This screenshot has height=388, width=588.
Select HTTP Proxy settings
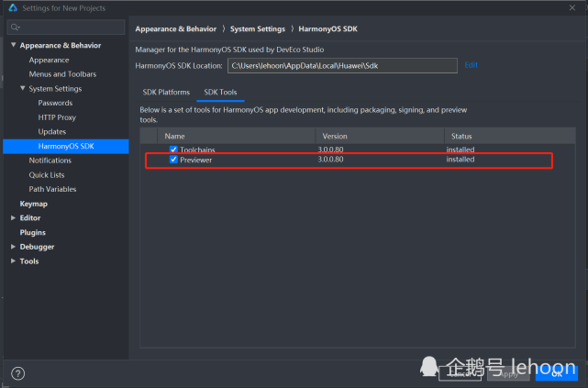coord(57,117)
